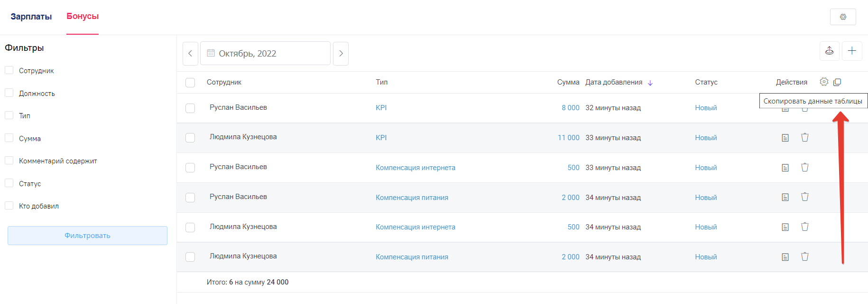Open details for the 500 bonus of Руслан Васильев

point(785,168)
